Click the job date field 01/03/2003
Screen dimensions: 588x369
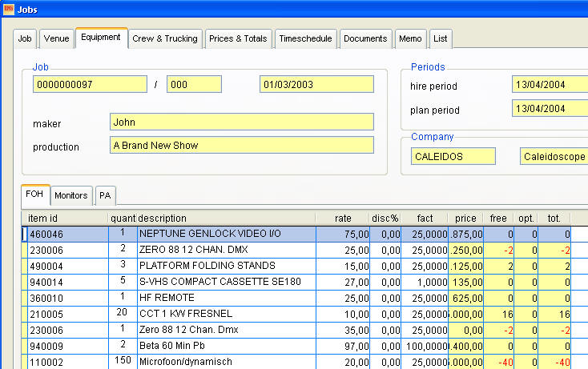[x=316, y=84]
